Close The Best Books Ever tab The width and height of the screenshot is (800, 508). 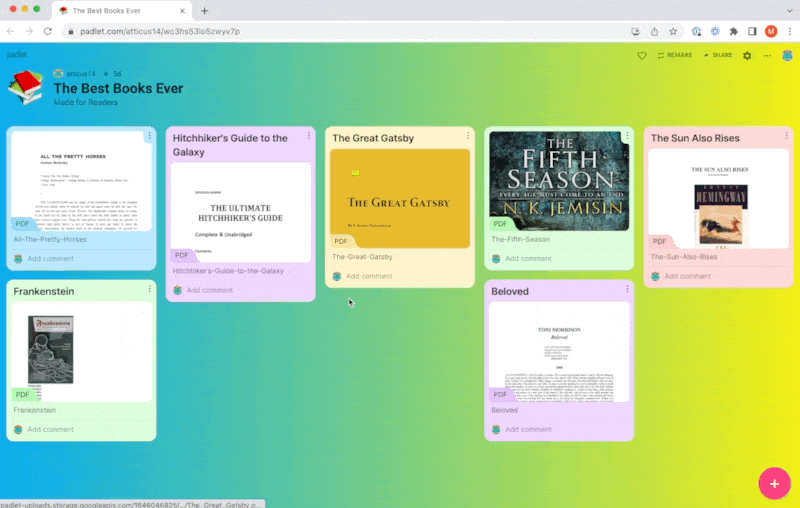[x=182, y=11]
